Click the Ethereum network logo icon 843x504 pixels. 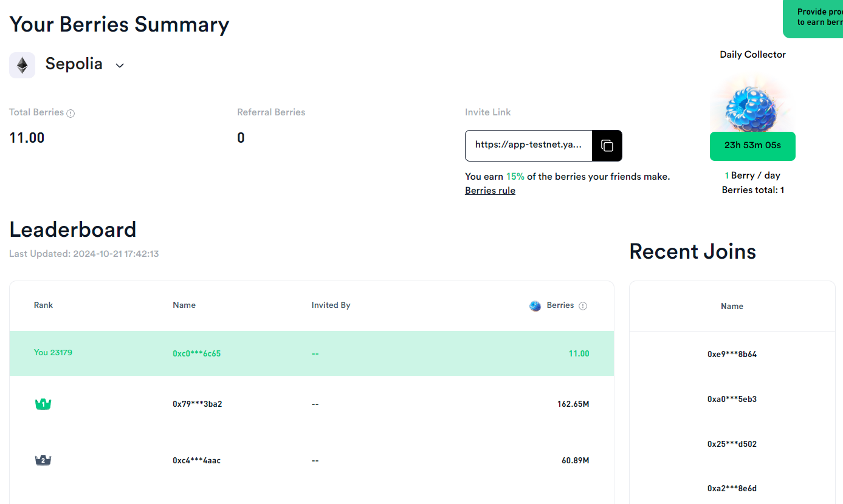(22, 65)
